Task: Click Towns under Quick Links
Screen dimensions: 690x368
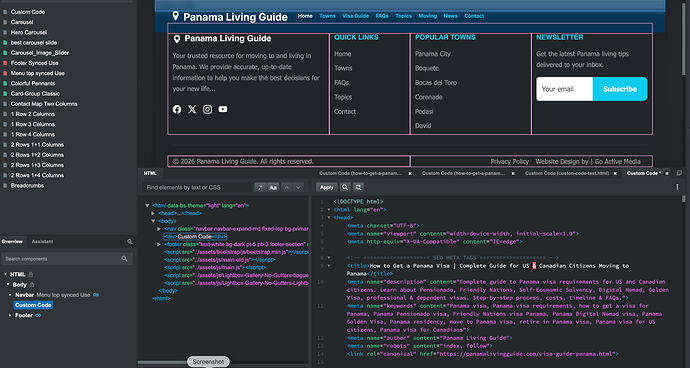Action: [x=343, y=68]
